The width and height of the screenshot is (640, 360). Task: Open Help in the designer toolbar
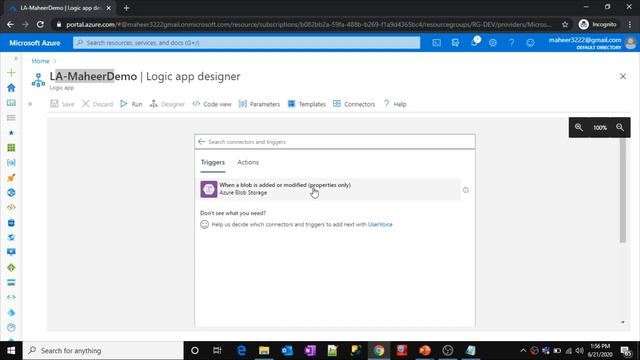pyautogui.click(x=395, y=104)
